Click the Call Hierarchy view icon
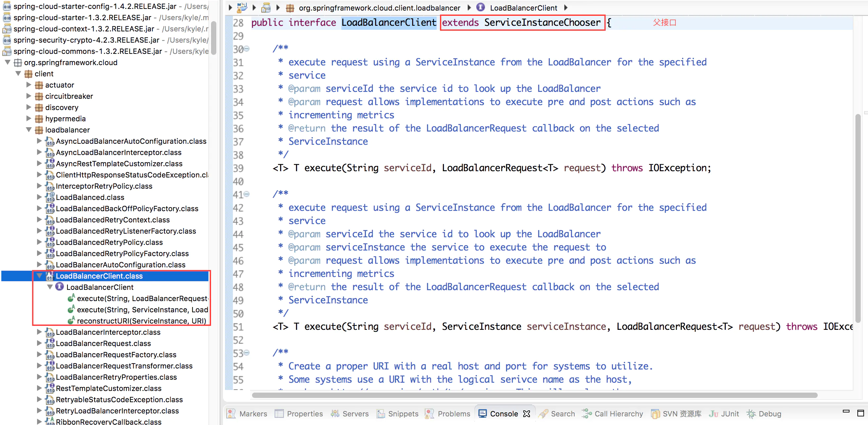Screen dimensions: 868x425 586,413
